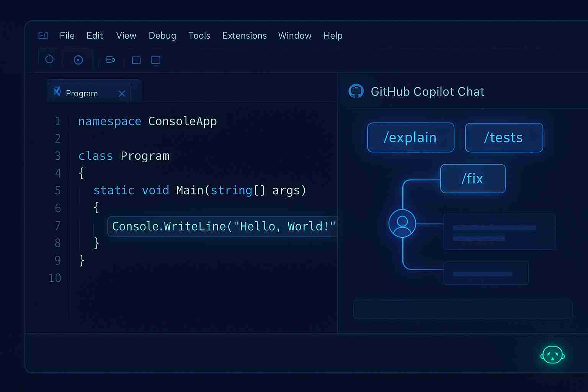The height and width of the screenshot is (392, 588).
Task: Select the /fix command button
Action: 473,178
